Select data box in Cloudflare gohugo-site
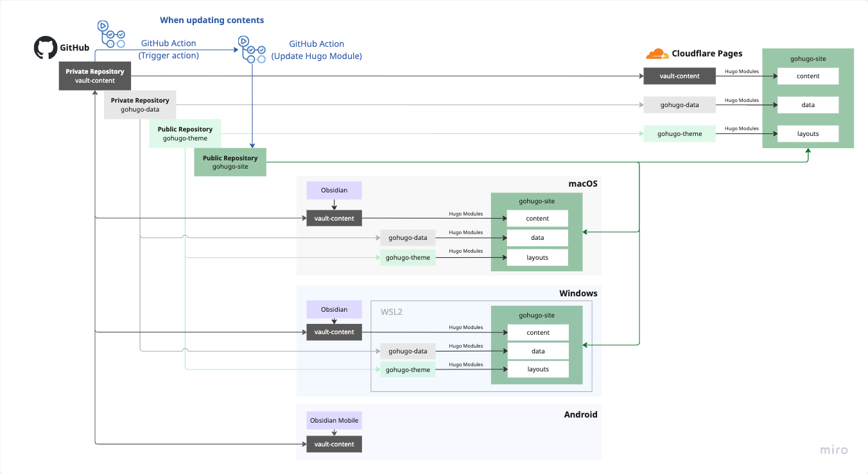Image resolution: width=868 pixels, height=474 pixels. pos(808,105)
